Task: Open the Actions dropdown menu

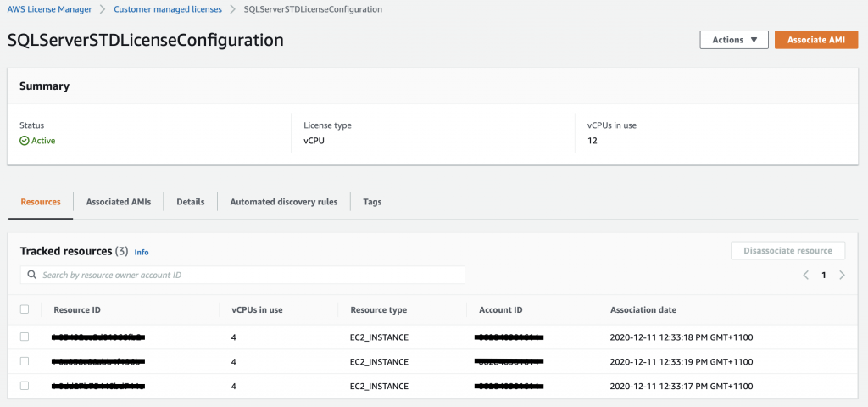Action: click(x=734, y=40)
